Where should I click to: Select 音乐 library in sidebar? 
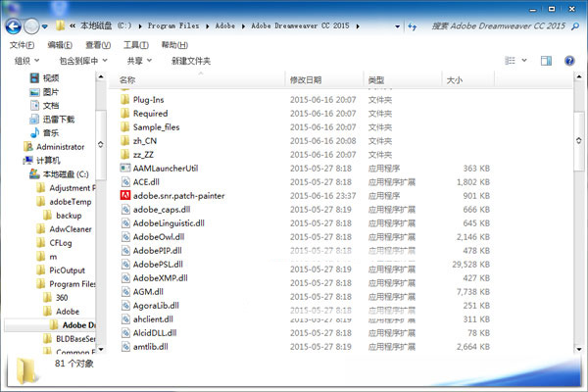pos(44,133)
